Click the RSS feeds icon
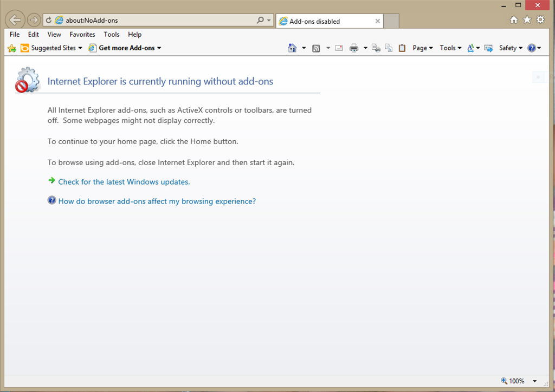The height and width of the screenshot is (392, 555). pyautogui.click(x=316, y=48)
